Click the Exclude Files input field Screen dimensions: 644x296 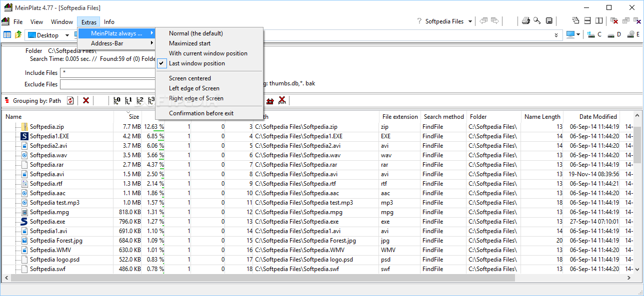click(107, 84)
